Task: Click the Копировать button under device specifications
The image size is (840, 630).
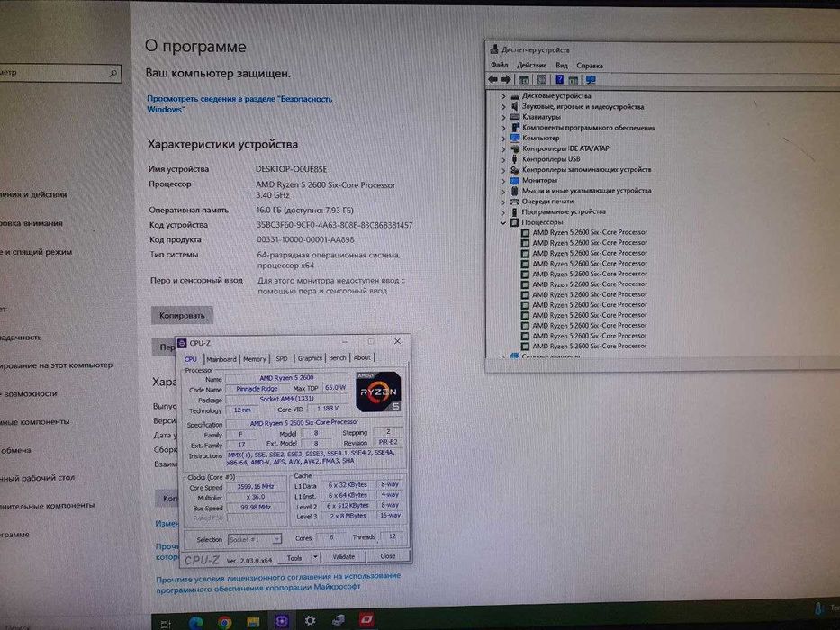Action: (x=182, y=315)
